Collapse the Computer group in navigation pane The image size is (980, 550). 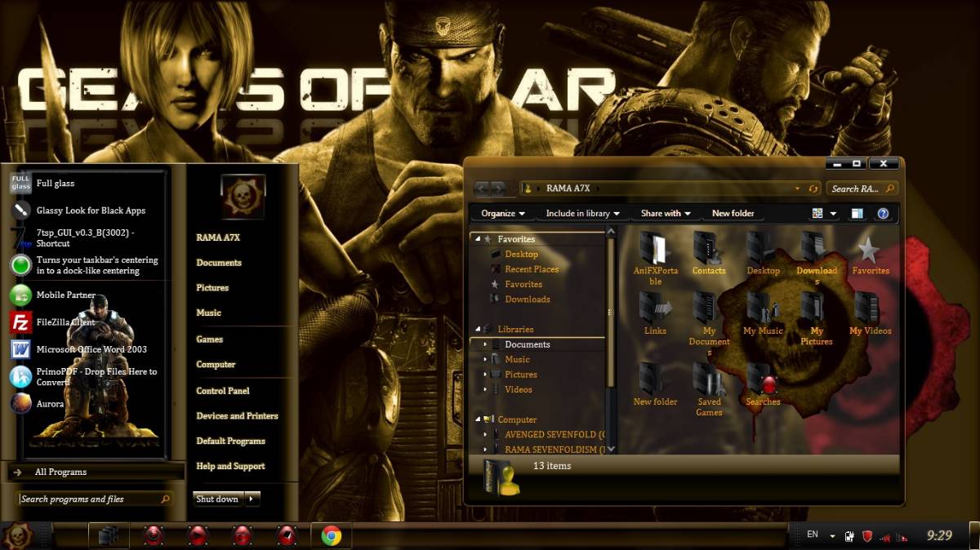(x=478, y=419)
